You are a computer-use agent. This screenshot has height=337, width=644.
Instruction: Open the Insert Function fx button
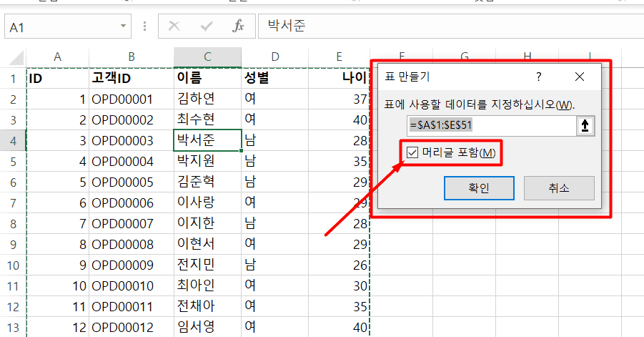click(238, 26)
